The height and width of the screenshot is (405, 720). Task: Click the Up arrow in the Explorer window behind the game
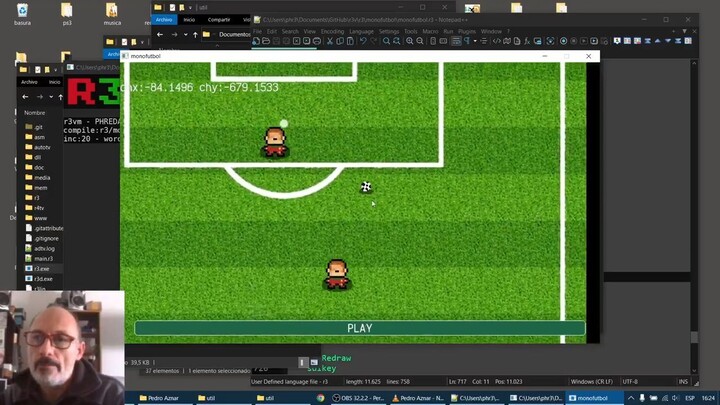point(61,97)
